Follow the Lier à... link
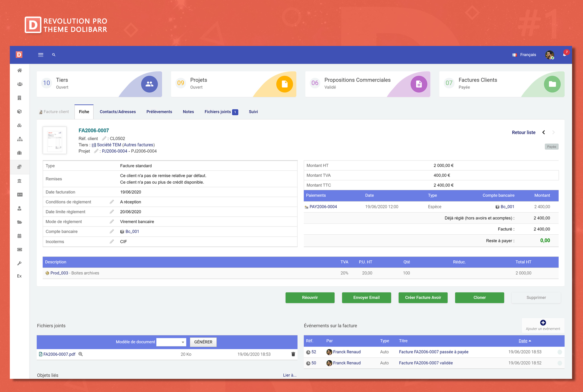This screenshot has height=392, width=583. click(x=290, y=375)
